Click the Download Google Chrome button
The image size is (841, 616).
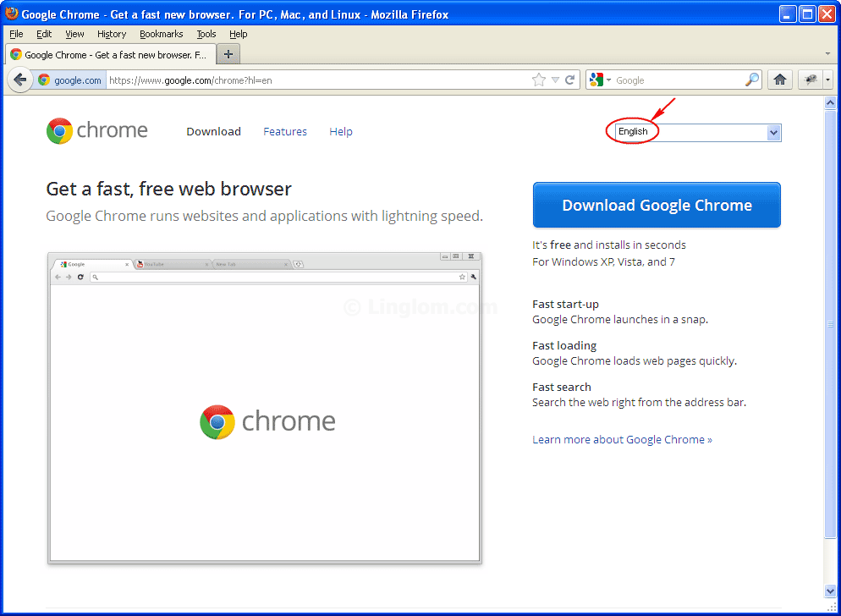[x=657, y=205]
